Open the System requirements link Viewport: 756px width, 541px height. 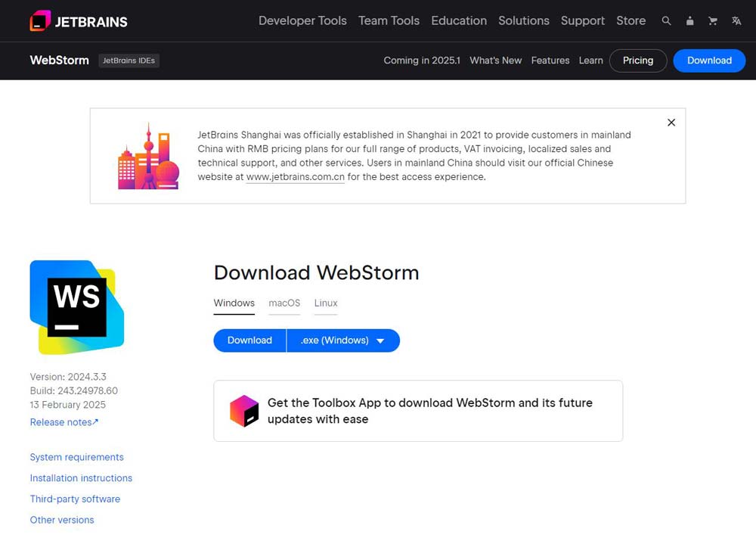click(76, 457)
